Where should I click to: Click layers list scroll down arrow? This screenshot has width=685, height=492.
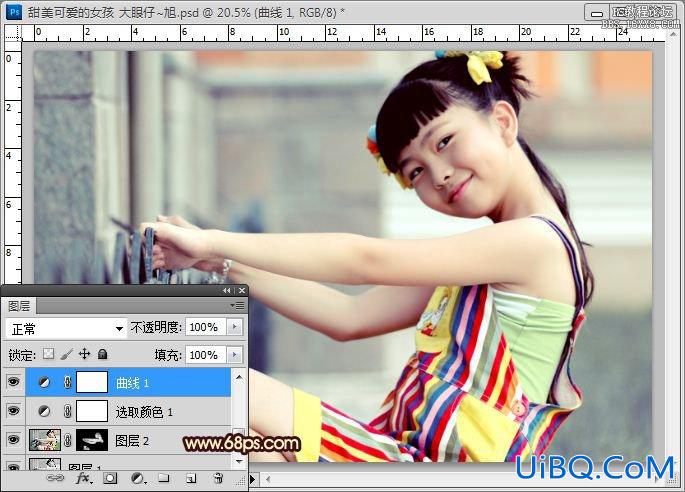click(x=239, y=461)
